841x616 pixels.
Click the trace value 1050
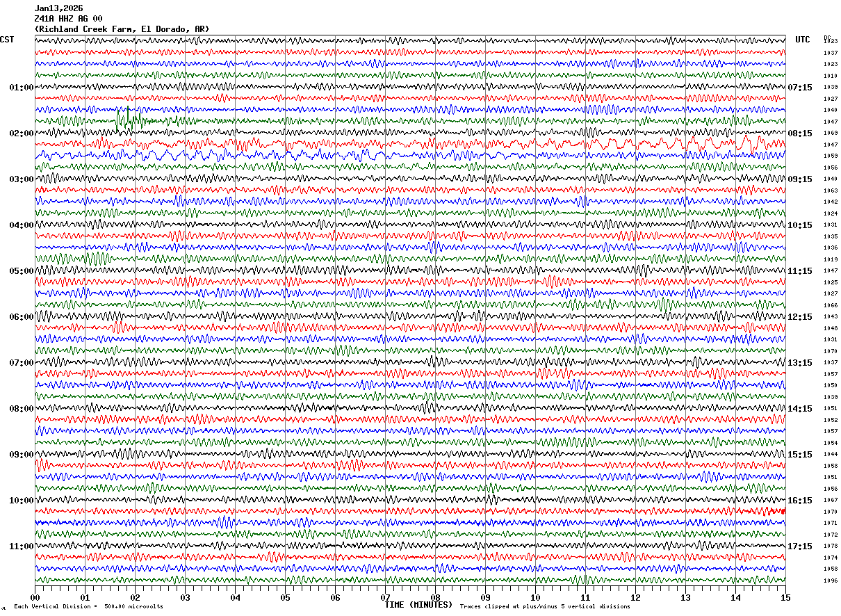(831, 385)
